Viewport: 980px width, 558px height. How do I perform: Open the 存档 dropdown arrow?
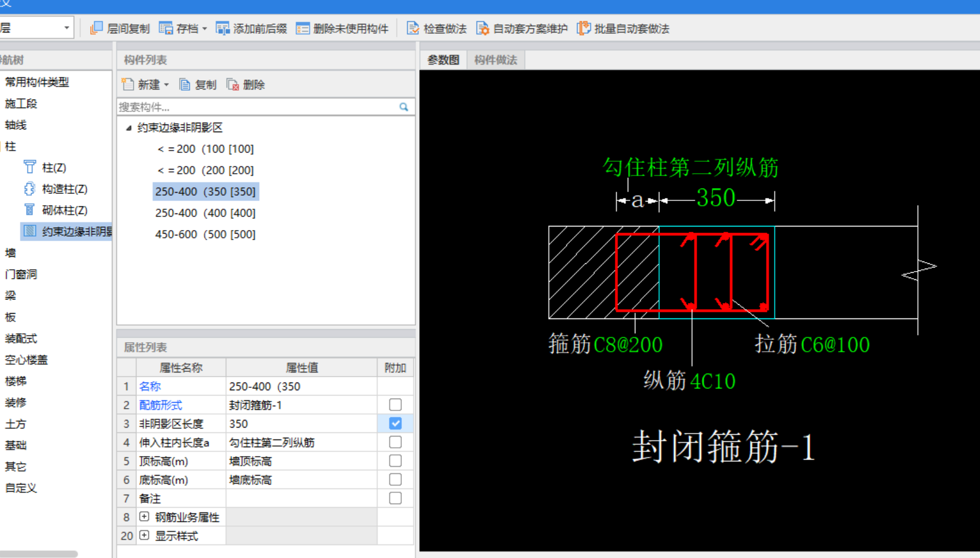[205, 28]
